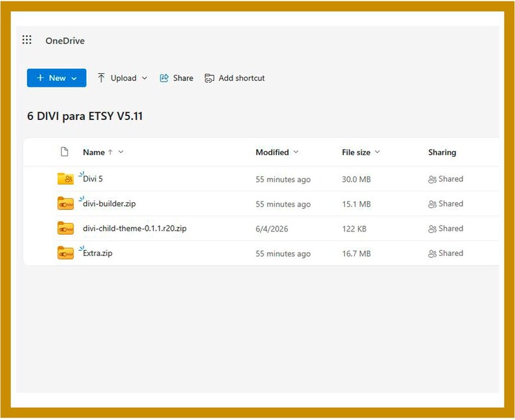
Task: Click the Shared status for Divi 5
Action: [446, 179]
